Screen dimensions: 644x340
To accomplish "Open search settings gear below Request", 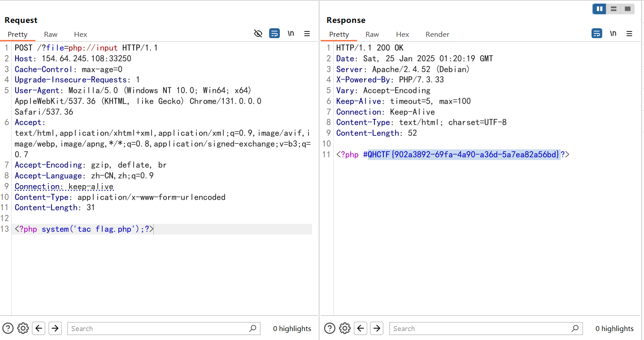I will coord(23,328).
